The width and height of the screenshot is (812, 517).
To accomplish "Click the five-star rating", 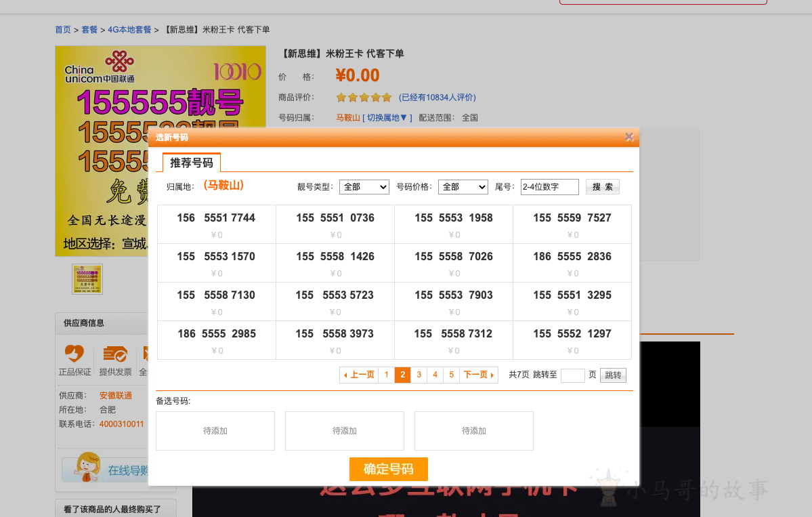I will point(364,98).
